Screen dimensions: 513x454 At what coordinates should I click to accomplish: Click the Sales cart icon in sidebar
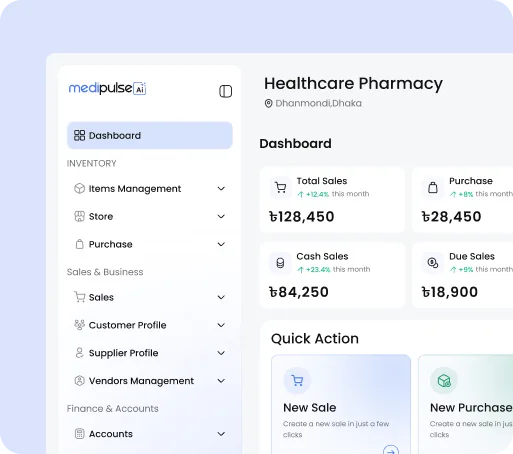(79, 297)
